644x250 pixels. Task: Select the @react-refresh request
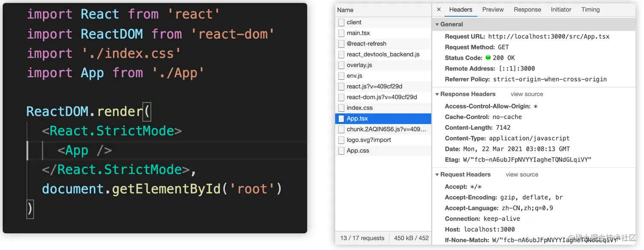pyautogui.click(x=383, y=44)
